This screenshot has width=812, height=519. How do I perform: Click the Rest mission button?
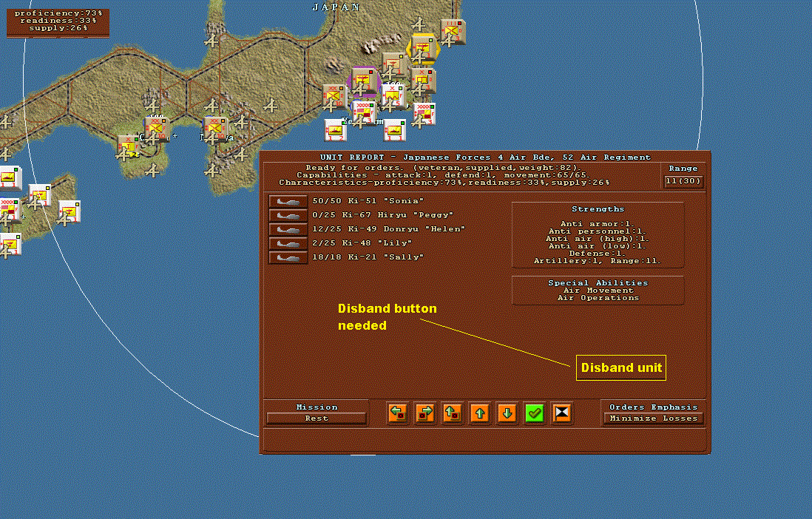click(317, 418)
